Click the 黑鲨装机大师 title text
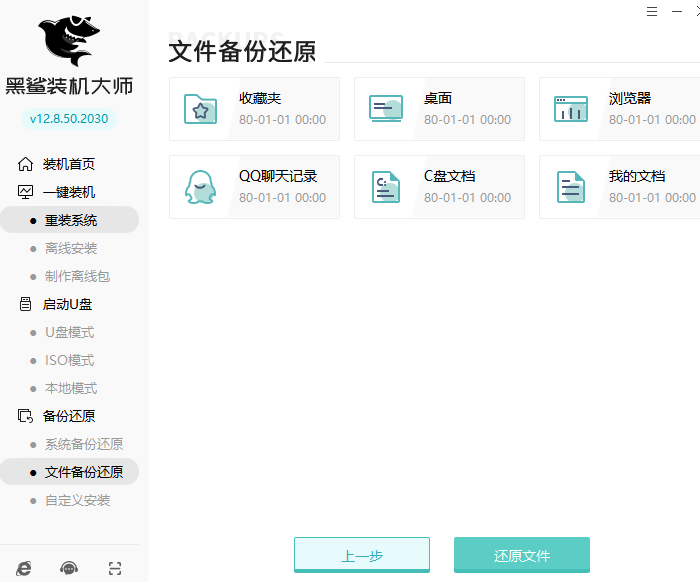 [x=69, y=86]
